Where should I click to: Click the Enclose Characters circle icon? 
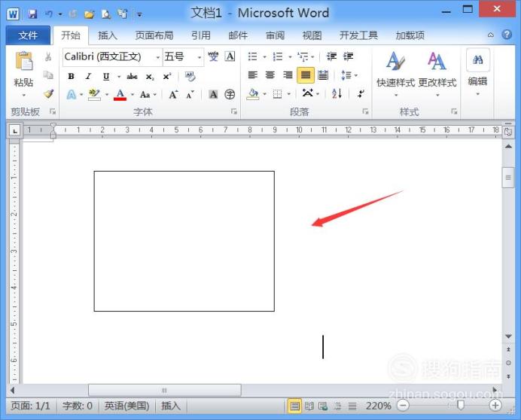230,94
